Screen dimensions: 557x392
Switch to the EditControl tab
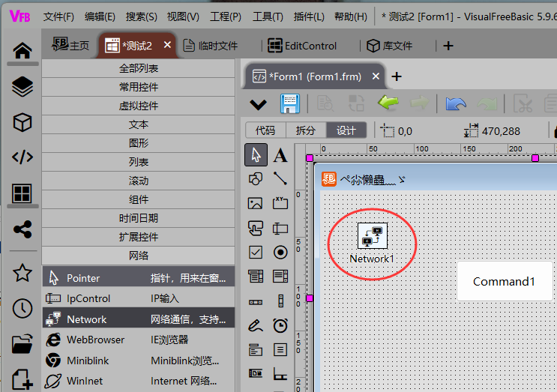pyautogui.click(x=302, y=46)
